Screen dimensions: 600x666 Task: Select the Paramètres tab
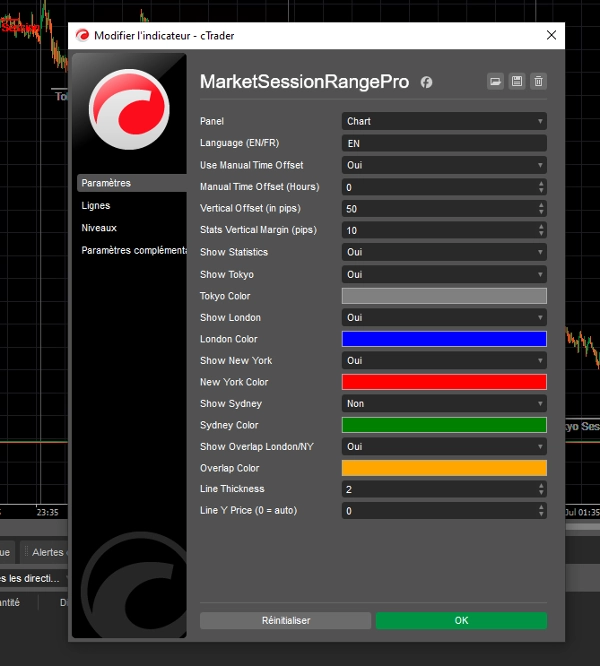tap(132, 183)
